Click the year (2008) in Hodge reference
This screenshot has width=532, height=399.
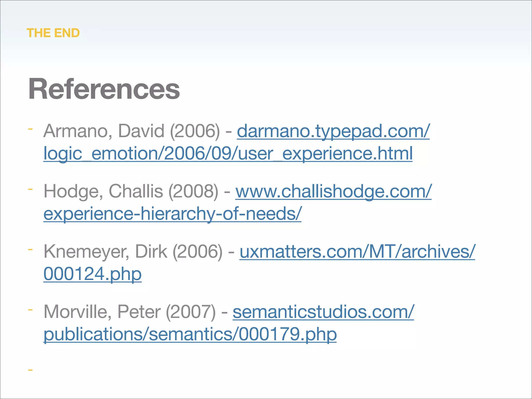point(194,191)
